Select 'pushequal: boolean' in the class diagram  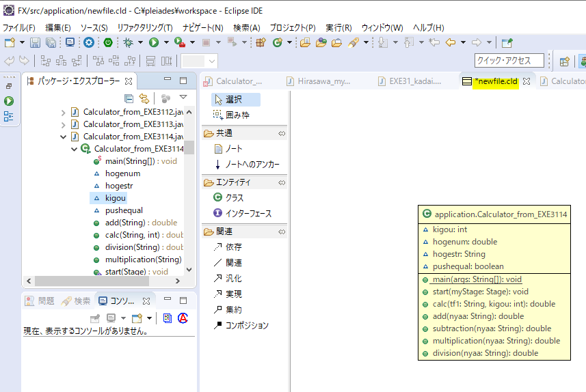468,266
